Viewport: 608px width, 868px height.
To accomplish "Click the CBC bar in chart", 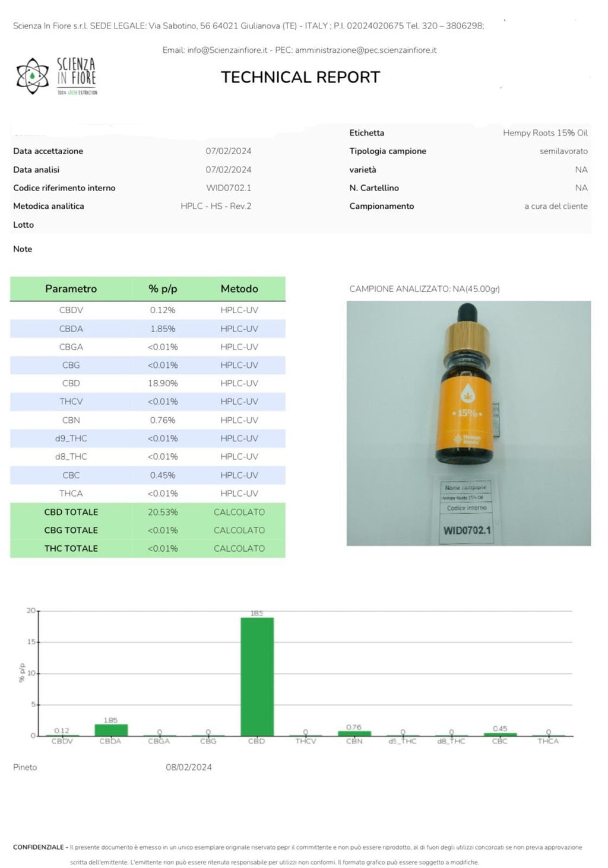I will (x=500, y=734).
